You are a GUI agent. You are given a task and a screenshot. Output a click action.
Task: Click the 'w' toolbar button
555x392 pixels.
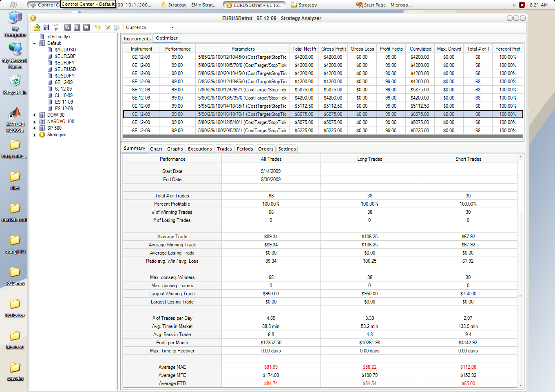point(86,27)
